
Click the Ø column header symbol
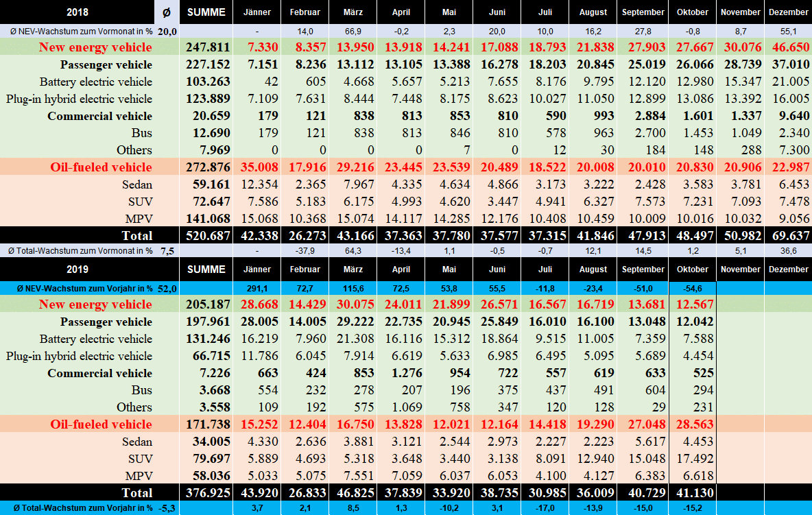[x=166, y=12]
